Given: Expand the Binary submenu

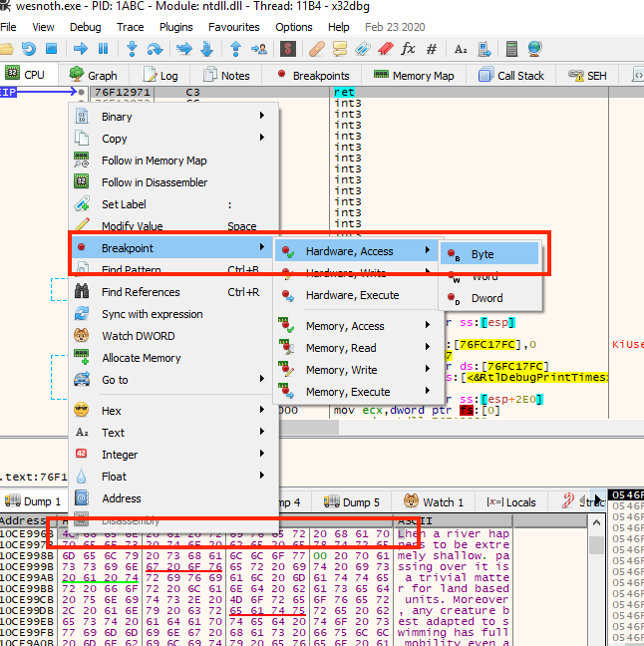Looking at the screenshot, I should click(x=173, y=117).
